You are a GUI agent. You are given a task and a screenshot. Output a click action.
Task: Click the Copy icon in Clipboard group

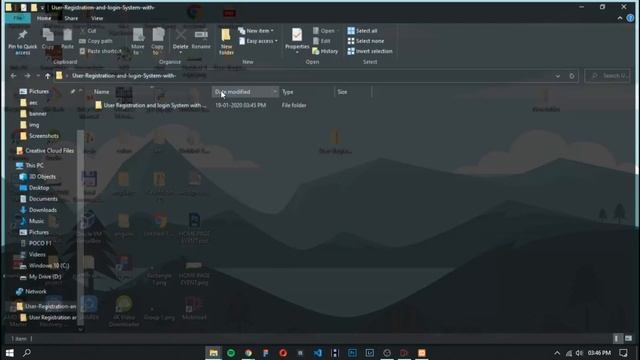(x=48, y=39)
